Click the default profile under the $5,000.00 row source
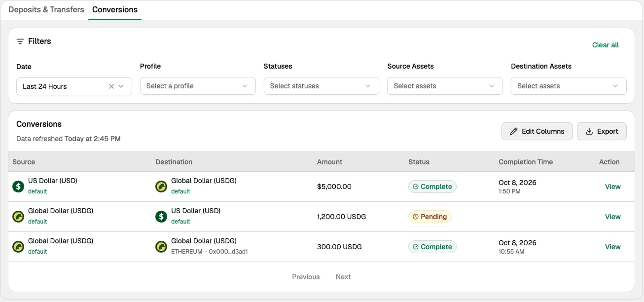This screenshot has width=644, height=302. (37, 191)
